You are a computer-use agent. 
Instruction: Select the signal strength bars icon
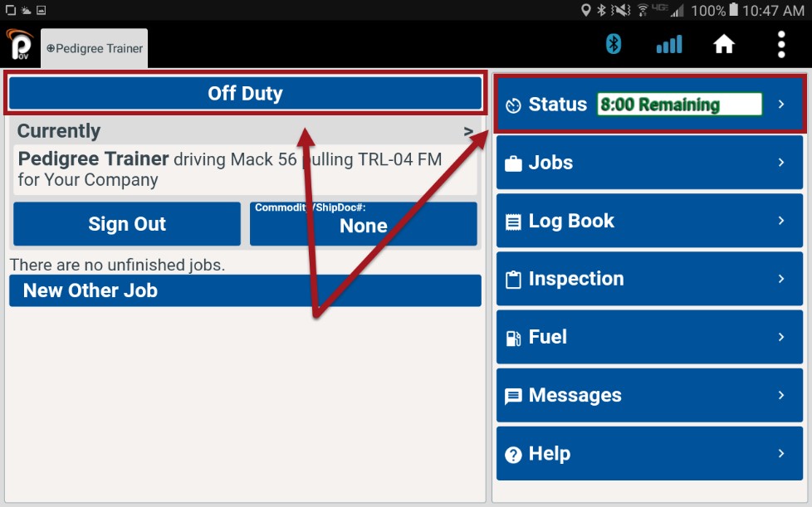click(668, 44)
